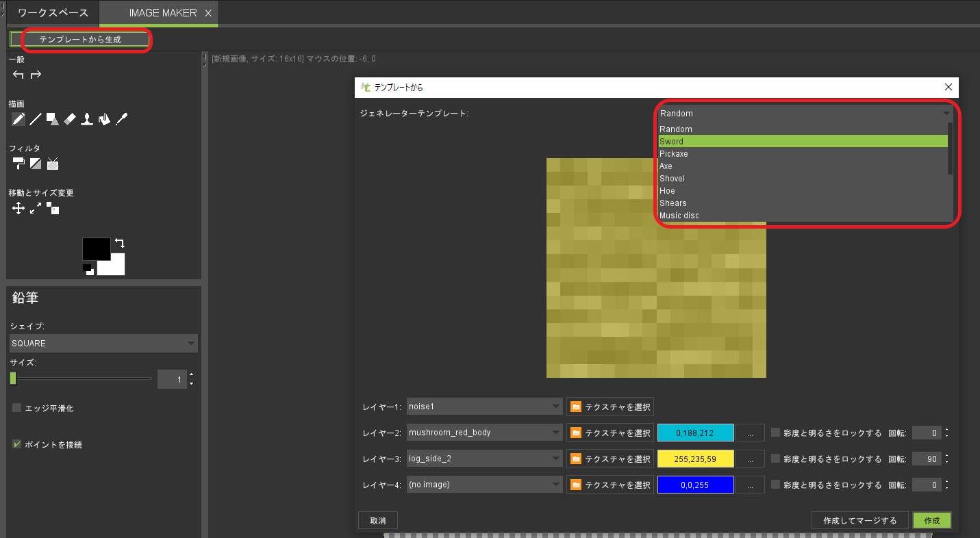The image size is (980, 538).
Task: Swap foreground and background colors
Action: point(120,243)
